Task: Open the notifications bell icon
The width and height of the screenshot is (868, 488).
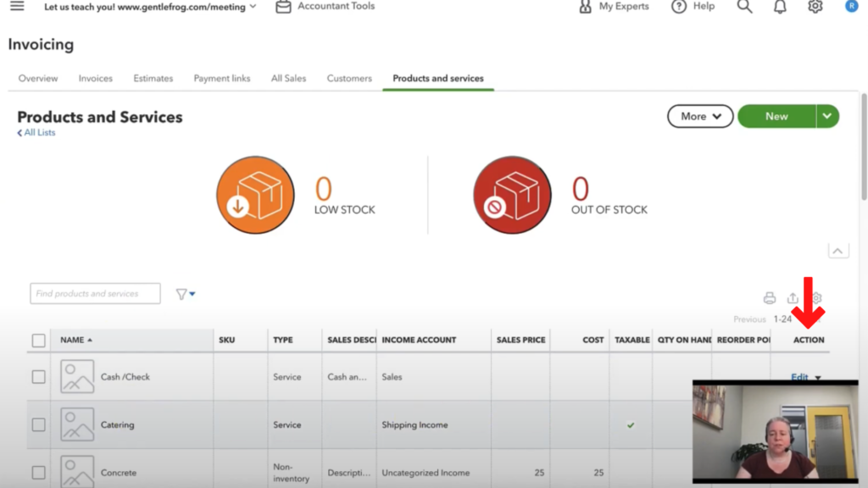Action: 779,7
